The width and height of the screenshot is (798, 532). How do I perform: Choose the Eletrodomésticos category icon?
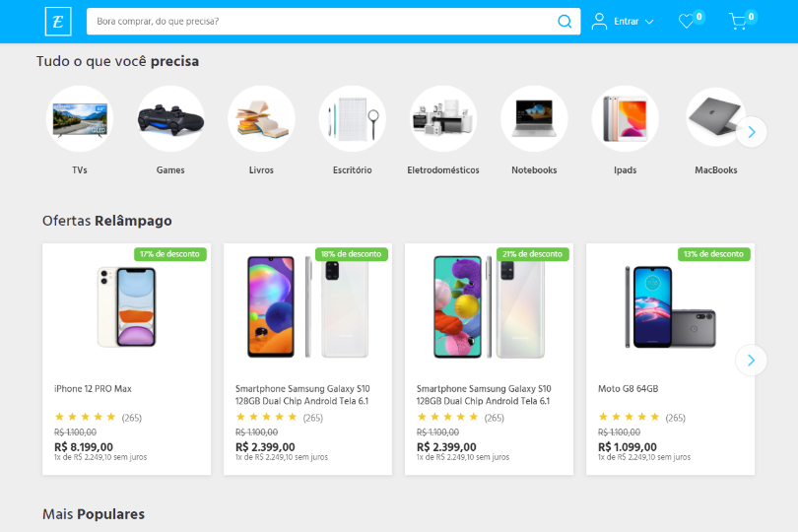[443, 118]
